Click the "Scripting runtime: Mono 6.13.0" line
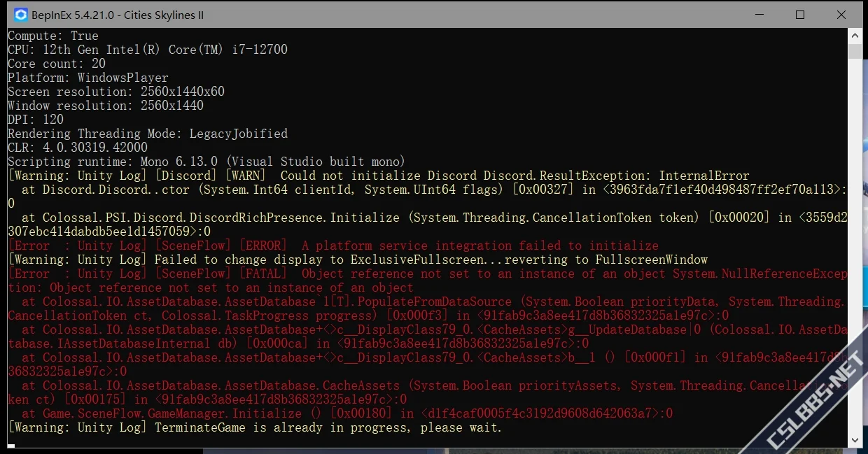 (206, 162)
